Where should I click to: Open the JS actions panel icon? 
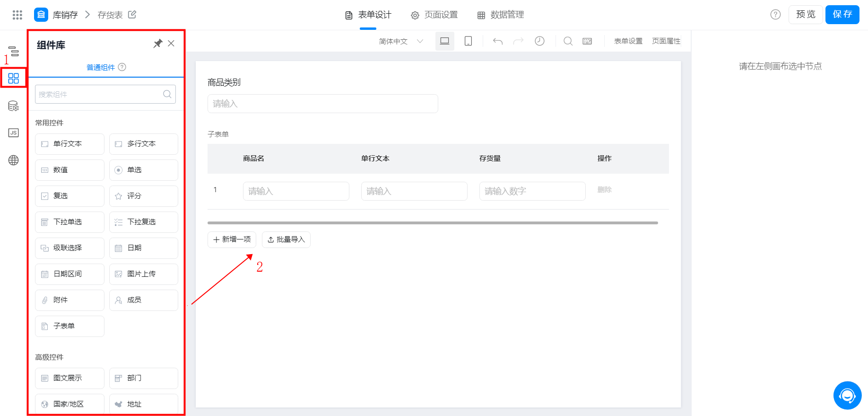(13, 133)
